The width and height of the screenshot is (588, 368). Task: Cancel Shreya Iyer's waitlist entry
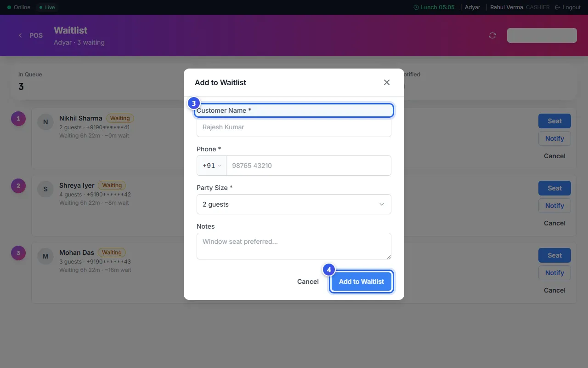(x=554, y=223)
